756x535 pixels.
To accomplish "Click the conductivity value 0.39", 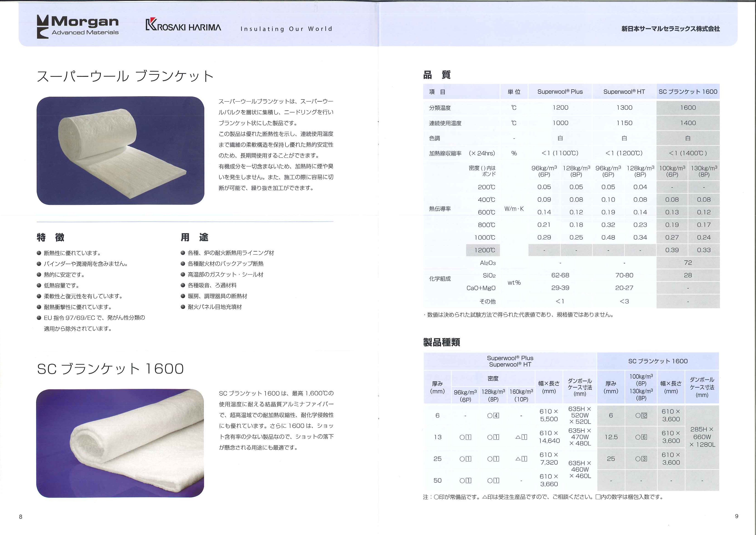I will pos(672,250).
